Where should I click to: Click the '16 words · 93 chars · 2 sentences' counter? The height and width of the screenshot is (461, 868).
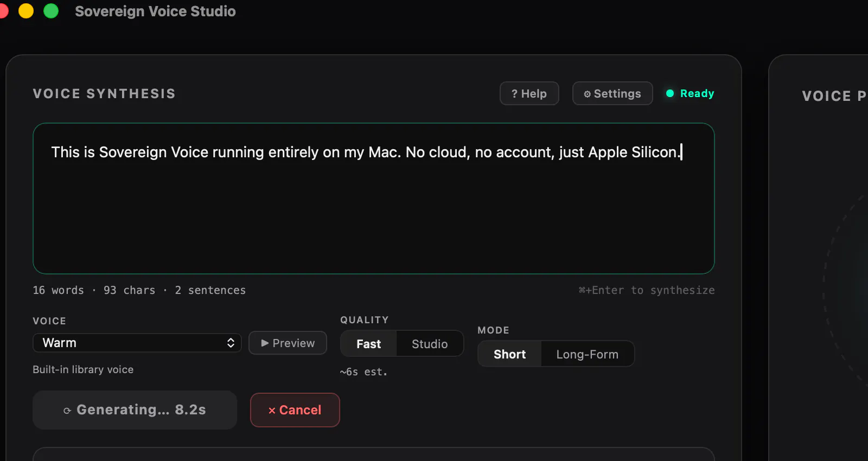coord(139,290)
